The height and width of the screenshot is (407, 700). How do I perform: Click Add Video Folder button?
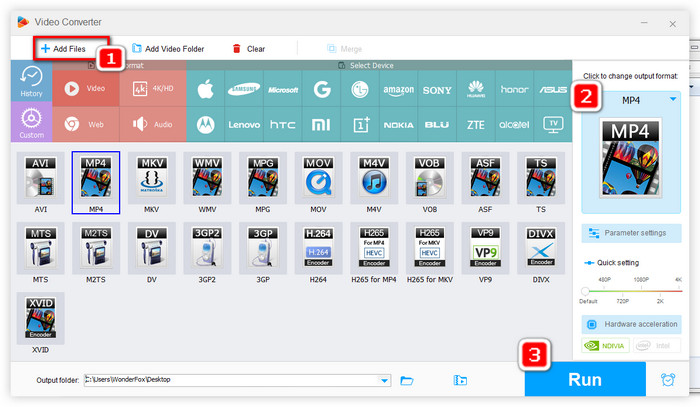click(x=168, y=49)
